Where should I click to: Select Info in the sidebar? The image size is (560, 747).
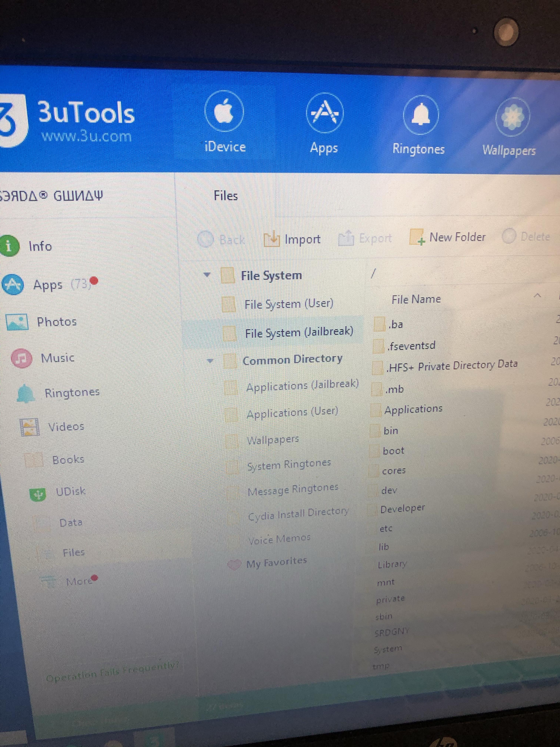pos(26,246)
